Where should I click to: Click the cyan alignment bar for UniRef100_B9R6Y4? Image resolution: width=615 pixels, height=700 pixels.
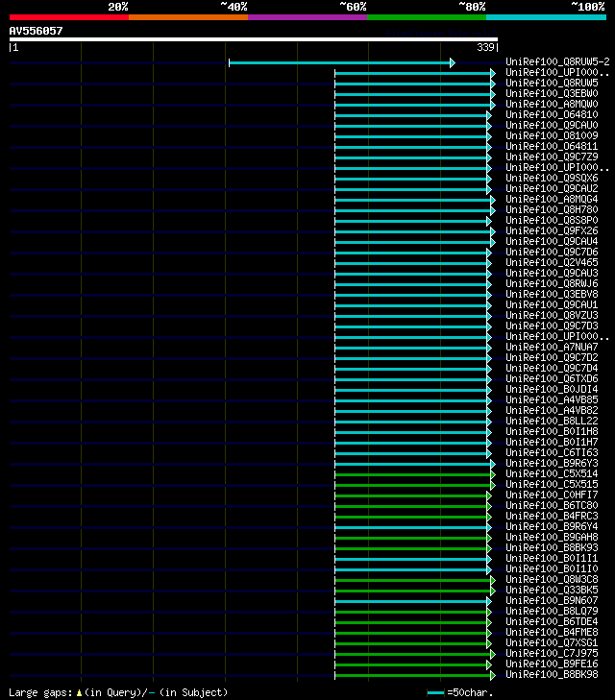coord(411,528)
